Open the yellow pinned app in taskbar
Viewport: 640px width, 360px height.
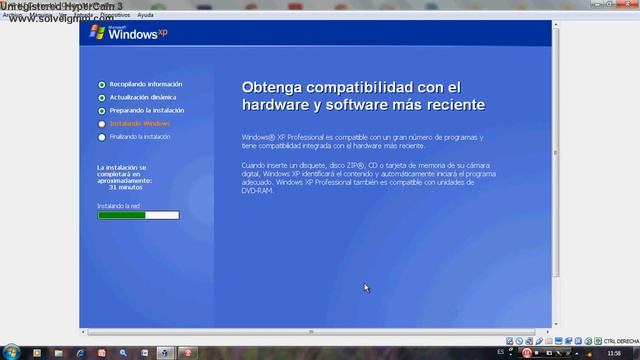click(x=37, y=353)
